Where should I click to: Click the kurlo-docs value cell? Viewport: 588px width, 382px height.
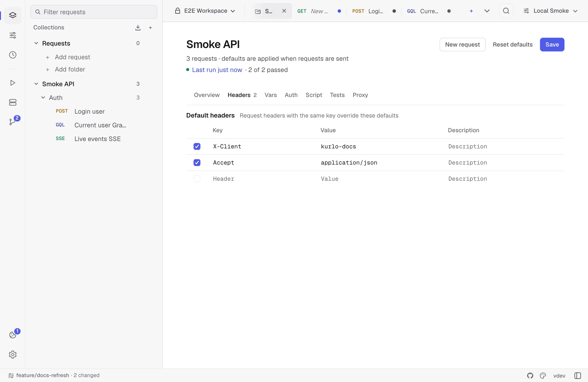point(380,146)
